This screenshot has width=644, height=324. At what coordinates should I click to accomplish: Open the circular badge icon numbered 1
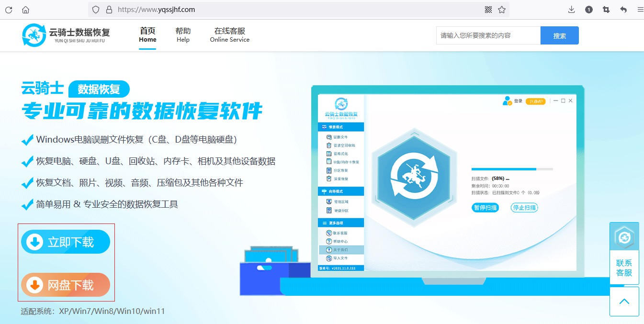tap(589, 10)
